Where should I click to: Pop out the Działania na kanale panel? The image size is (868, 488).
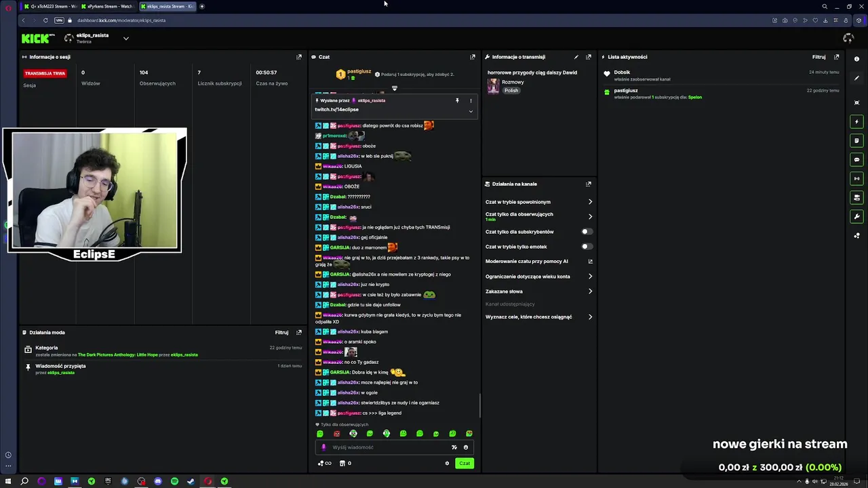[x=589, y=184]
